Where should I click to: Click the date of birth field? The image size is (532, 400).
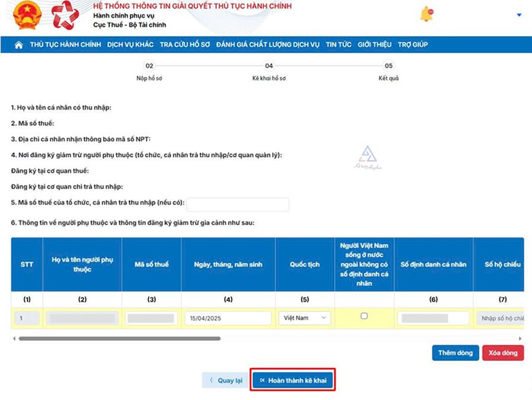228,318
